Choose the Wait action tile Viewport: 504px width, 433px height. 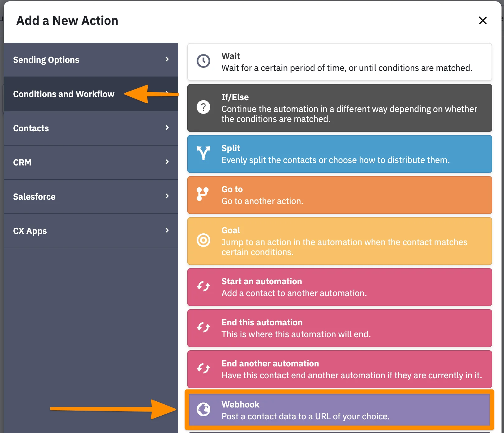(x=339, y=62)
